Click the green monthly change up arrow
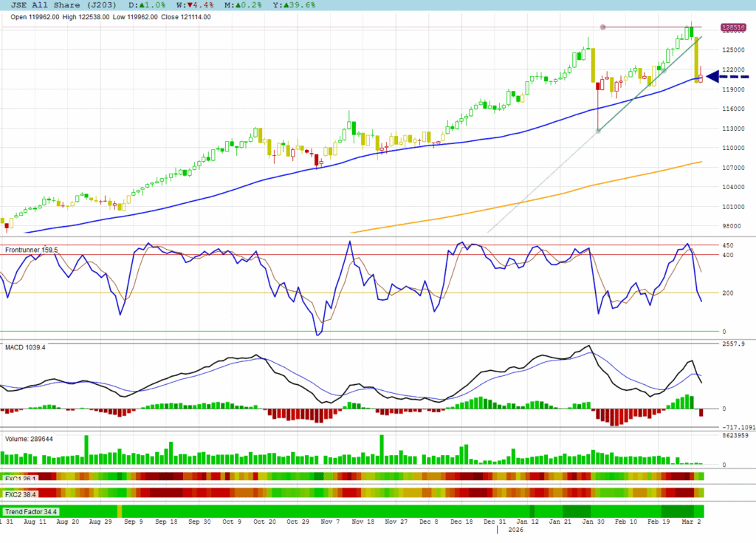Image resolution: width=756 pixels, height=543 pixels. (238, 4)
